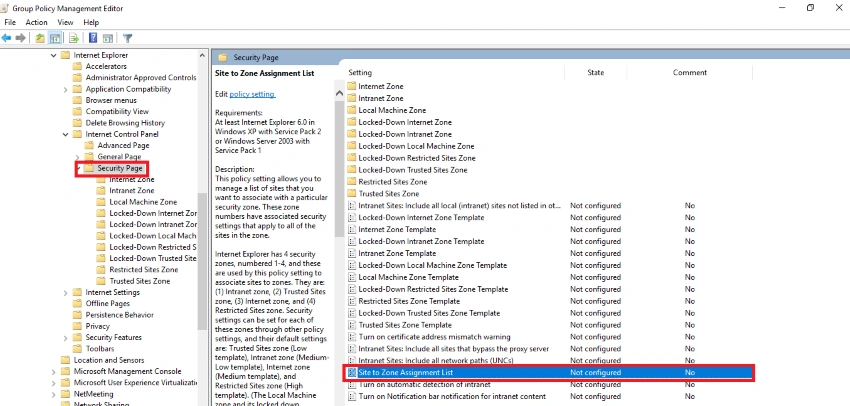Click the Up One Level folder icon

tap(40, 38)
